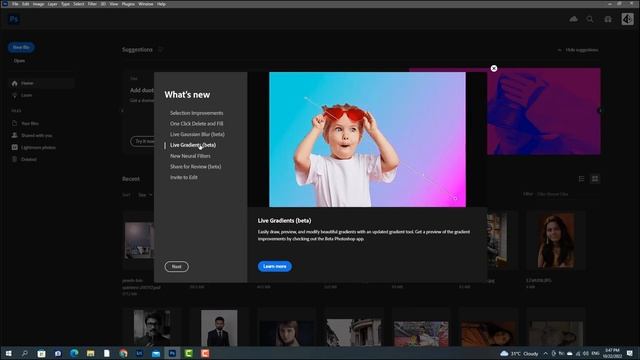The width and height of the screenshot is (640, 360).
Task: Click the Suggestions info icon
Action: pyautogui.click(x=161, y=49)
